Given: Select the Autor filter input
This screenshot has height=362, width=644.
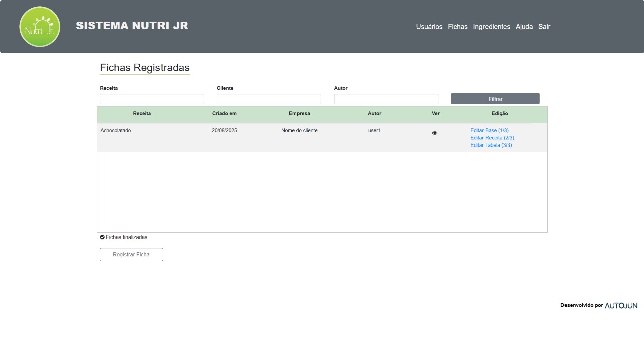Looking at the screenshot, I should point(386,99).
